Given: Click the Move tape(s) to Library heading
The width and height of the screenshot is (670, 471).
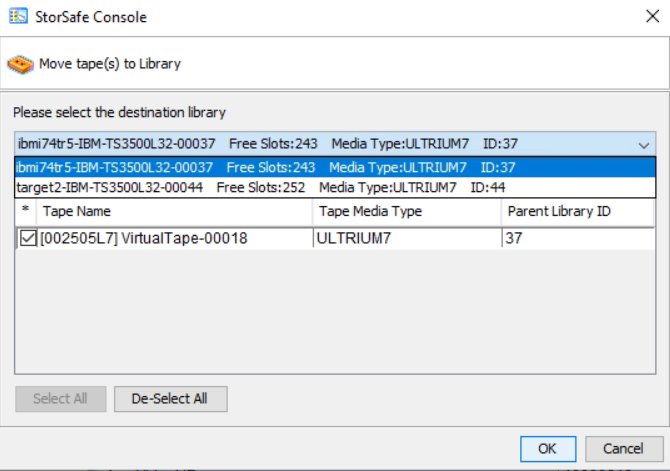Looking at the screenshot, I should (110, 64).
